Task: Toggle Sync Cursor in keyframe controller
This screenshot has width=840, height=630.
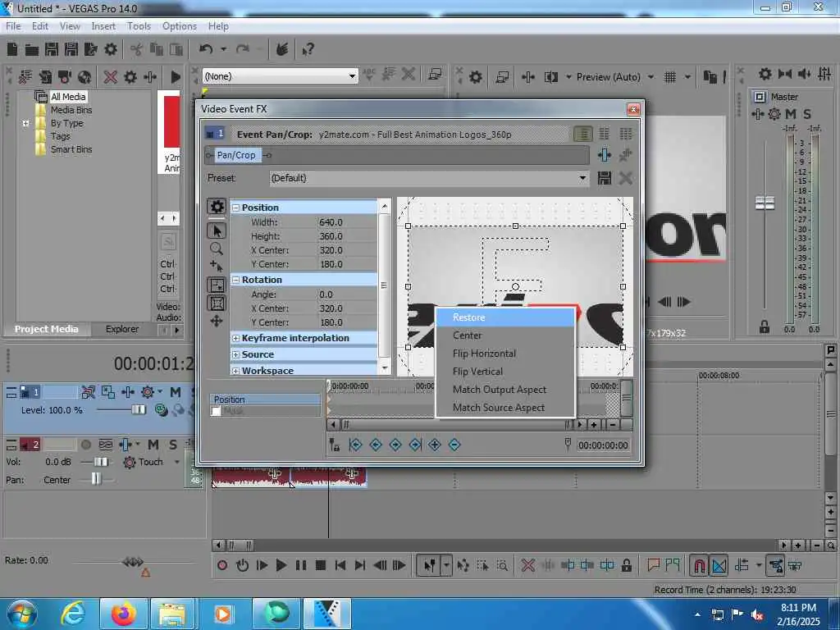Action: 335,445
